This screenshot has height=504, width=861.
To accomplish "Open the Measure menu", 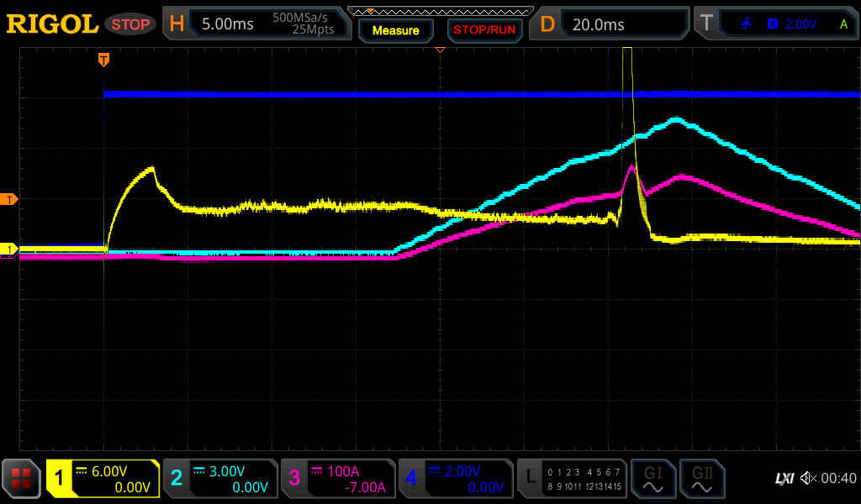I will [395, 30].
